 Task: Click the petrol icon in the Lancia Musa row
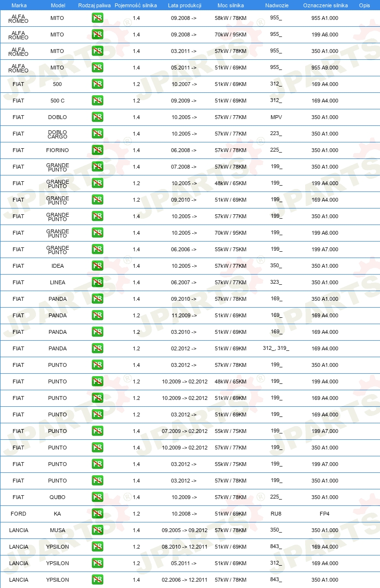tap(97, 530)
